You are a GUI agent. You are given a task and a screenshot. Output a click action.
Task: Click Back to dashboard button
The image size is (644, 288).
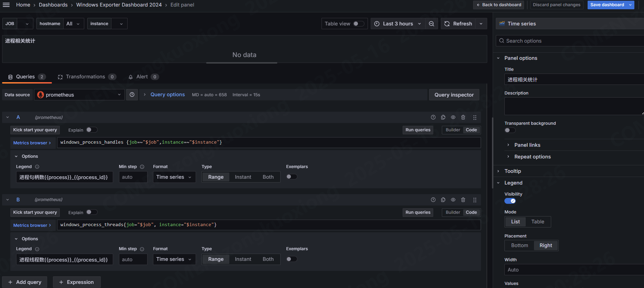499,5
